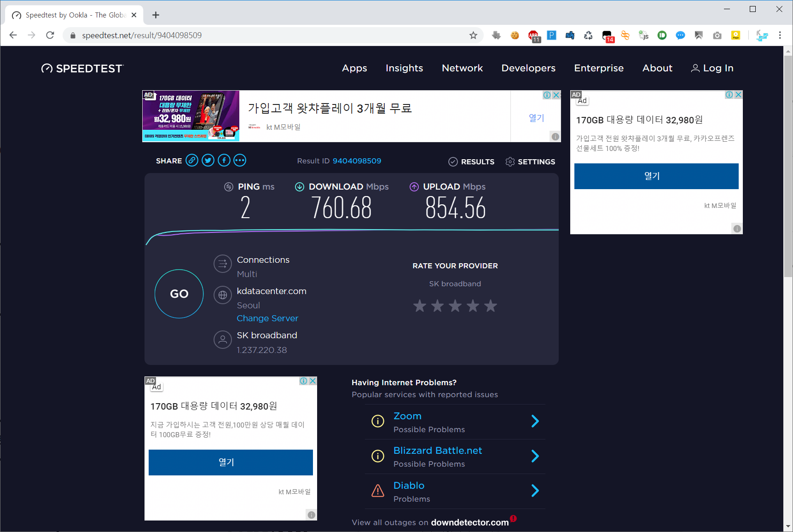Click the kdatacenter.com server name
The width and height of the screenshot is (793, 532).
coord(272,291)
